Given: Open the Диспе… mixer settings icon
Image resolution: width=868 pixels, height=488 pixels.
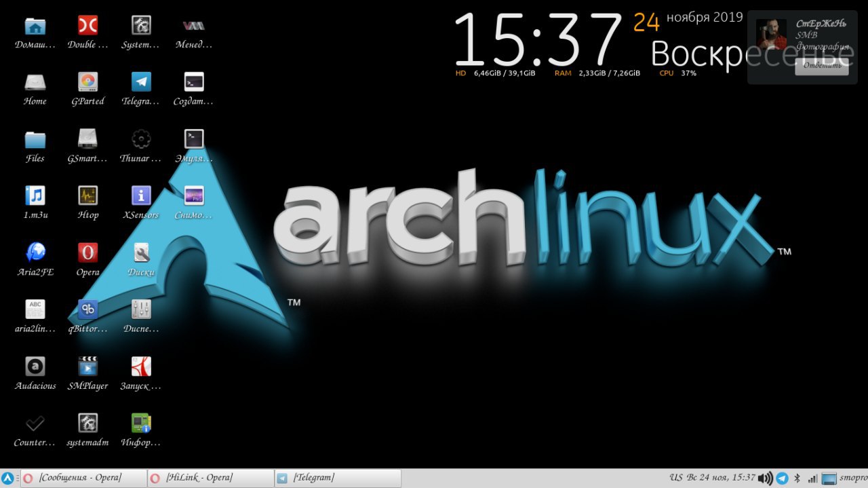Looking at the screenshot, I should 141,309.
